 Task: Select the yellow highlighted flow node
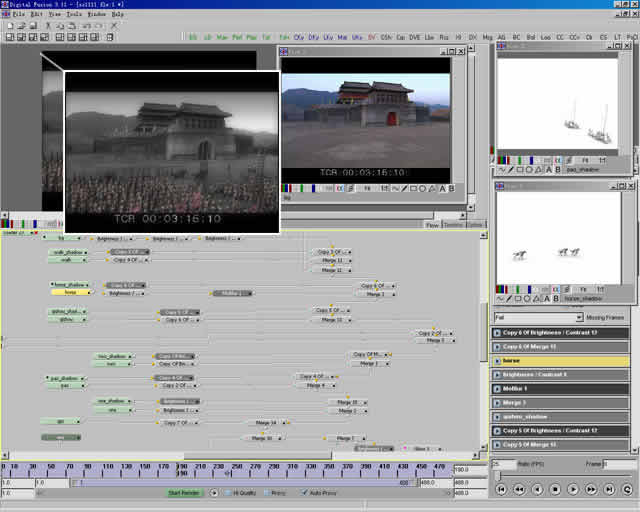point(71,292)
